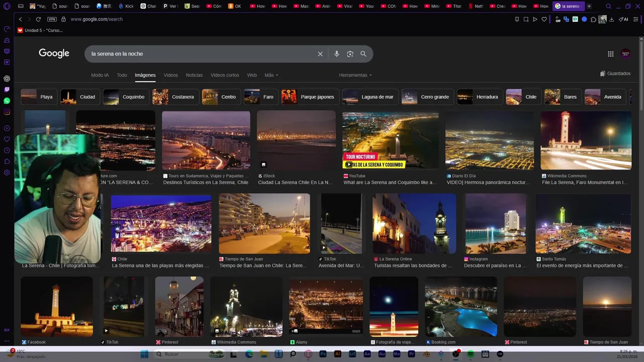The image size is (644, 362).
Task: Open the La Serena Online church image
Action: pos(414,224)
